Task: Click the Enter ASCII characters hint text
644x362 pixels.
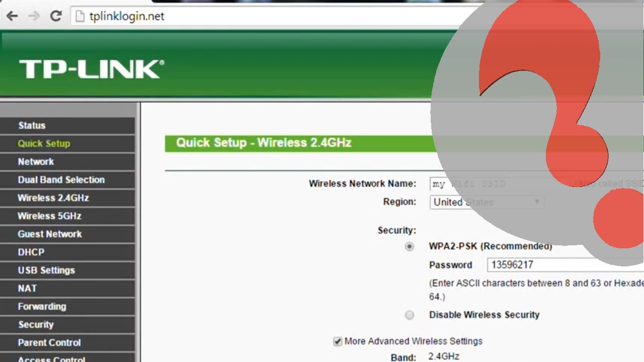Action: coord(536,290)
